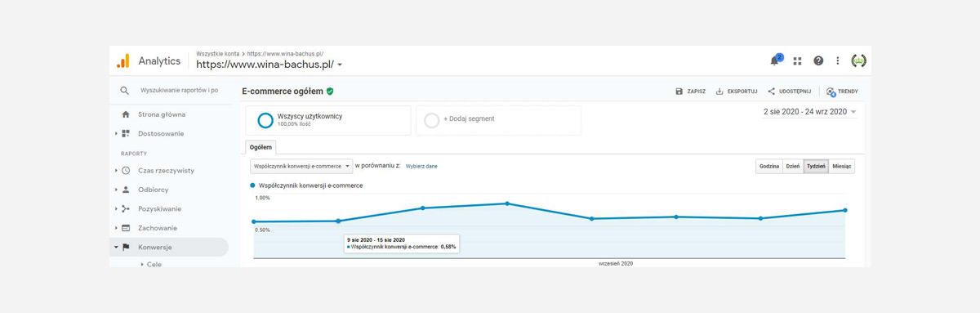
Task: Expand the Zachowanie sidebar section
Action: [x=116, y=228]
